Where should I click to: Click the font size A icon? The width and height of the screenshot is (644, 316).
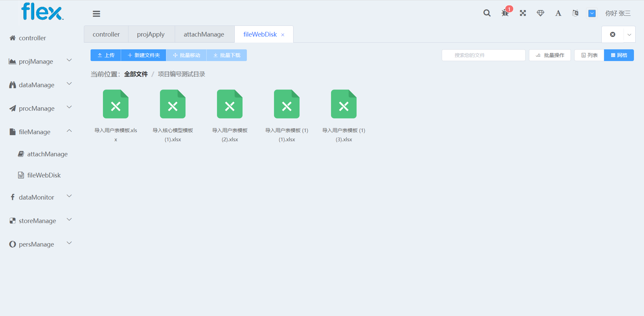558,13
